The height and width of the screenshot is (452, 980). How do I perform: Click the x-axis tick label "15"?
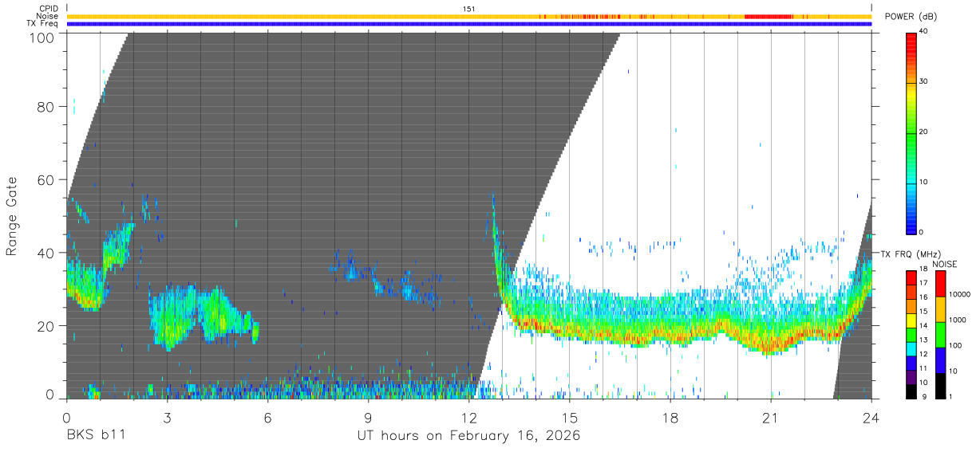coord(570,418)
